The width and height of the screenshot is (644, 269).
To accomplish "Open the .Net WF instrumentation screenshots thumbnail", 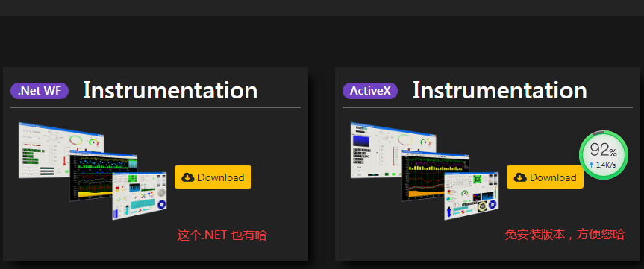I will (x=93, y=171).
